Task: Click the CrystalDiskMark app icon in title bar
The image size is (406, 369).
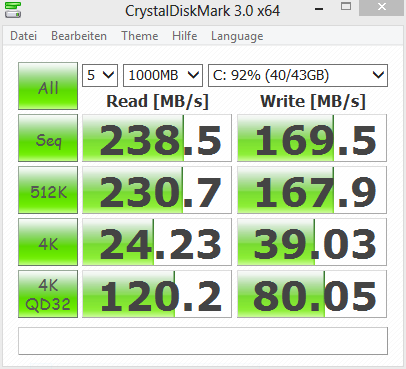Action: click(x=13, y=10)
